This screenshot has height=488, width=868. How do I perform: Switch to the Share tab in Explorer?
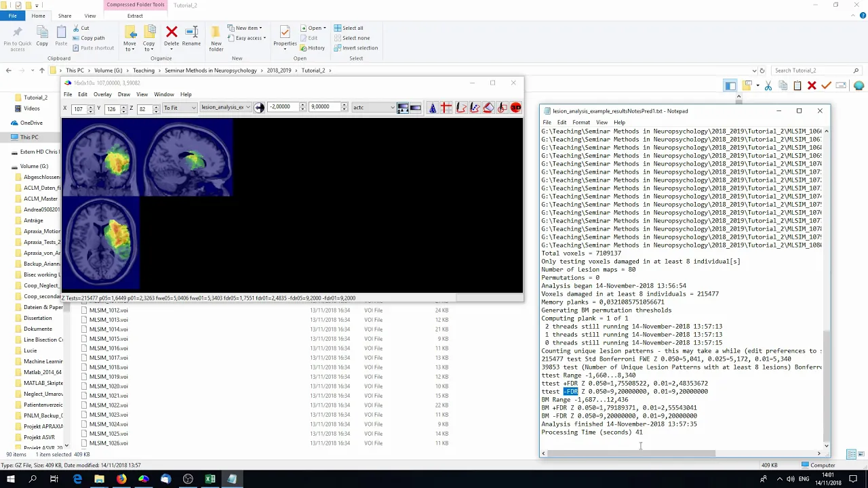[64, 16]
